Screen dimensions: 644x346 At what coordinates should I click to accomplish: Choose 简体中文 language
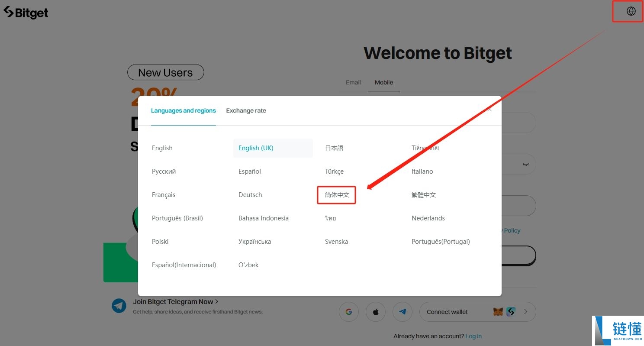click(337, 195)
